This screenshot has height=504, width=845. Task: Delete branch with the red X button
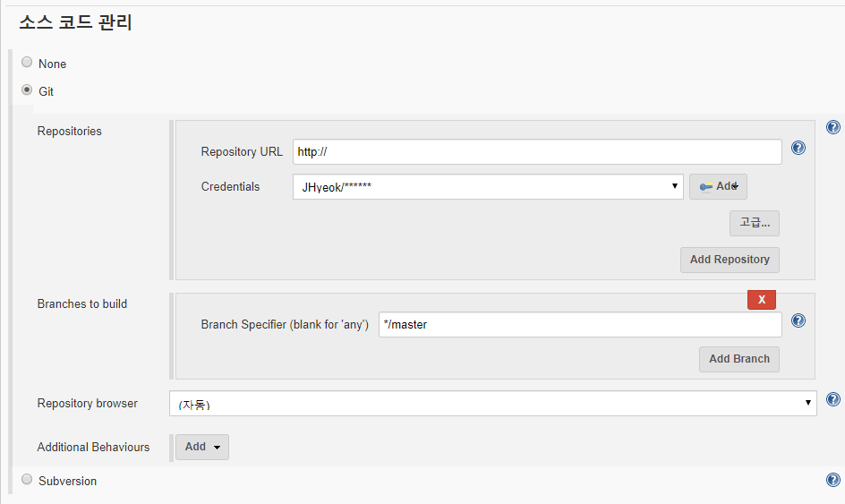coord(761,300)
